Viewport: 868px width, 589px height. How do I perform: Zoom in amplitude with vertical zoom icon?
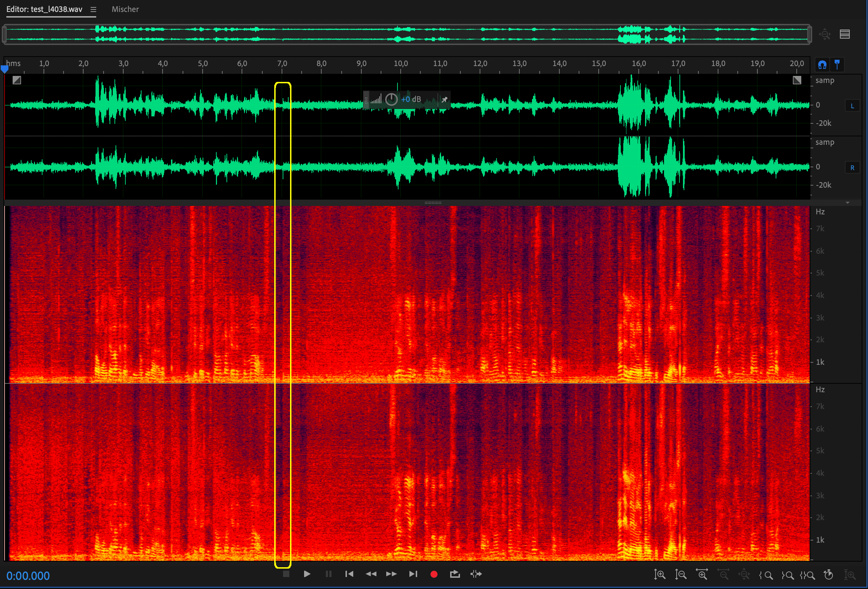659,574
